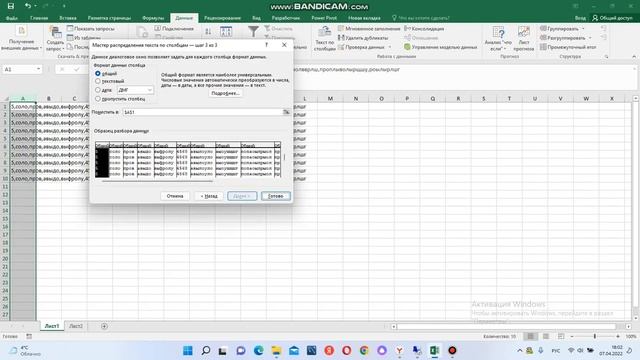Image resolution: width=640 pixels, height=360 pixels.
Task: Collapse the ribbon with the chevron arrow
Action: (x=633, y=56)
